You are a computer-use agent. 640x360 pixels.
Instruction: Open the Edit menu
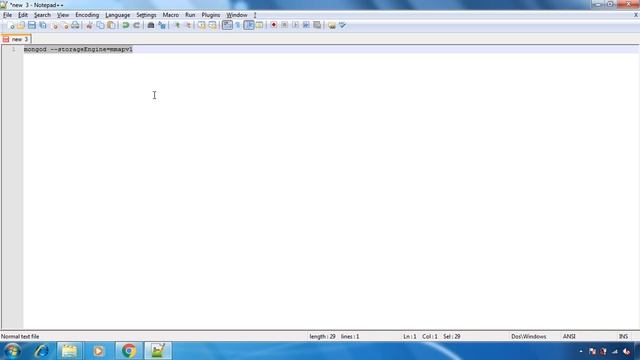pos(23,15)
